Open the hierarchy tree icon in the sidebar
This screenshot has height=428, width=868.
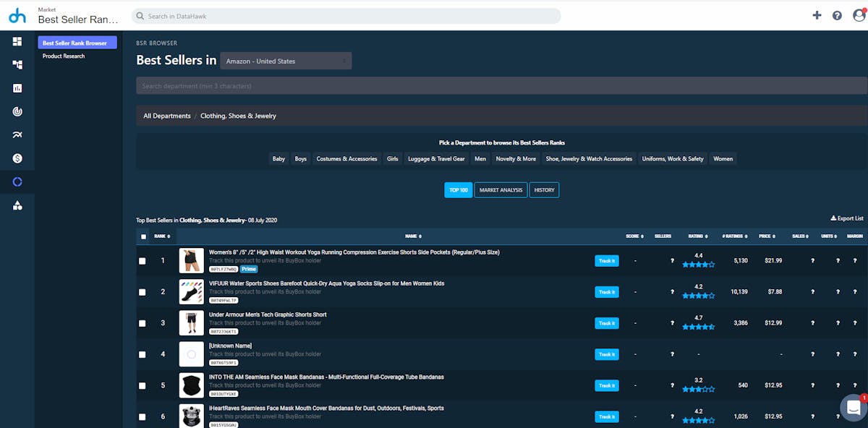pos(17,65)
